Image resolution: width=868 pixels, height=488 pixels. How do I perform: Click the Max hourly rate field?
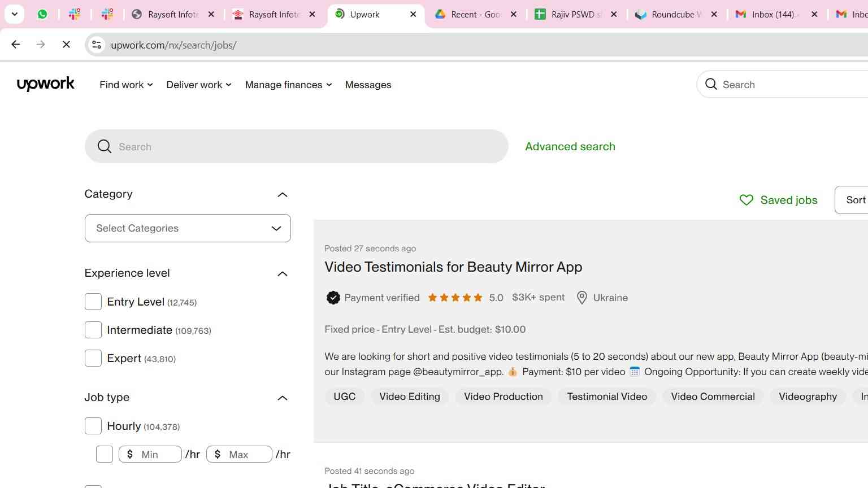(x=240, y=454)
